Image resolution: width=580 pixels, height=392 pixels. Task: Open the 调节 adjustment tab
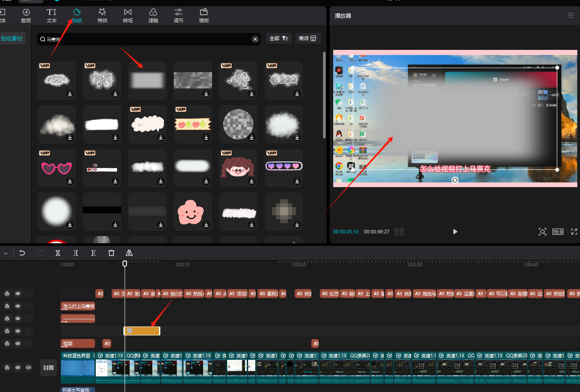[x=179, y=16]
